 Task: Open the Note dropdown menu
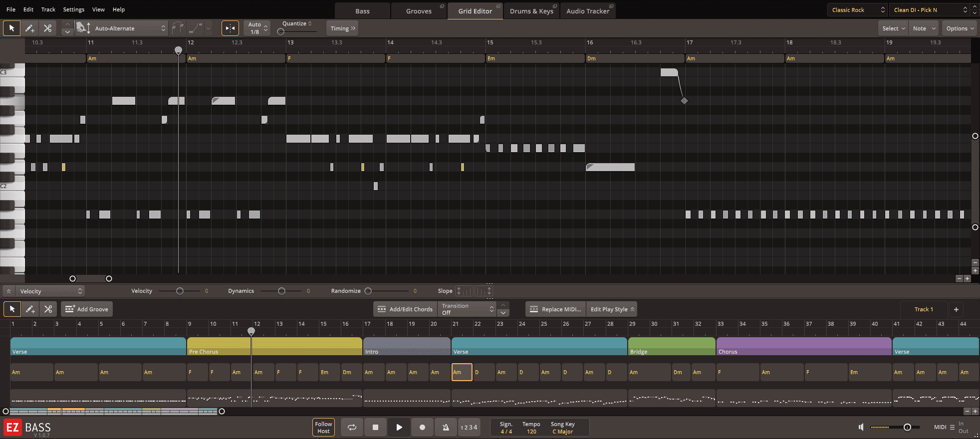[x=924, y=28]
